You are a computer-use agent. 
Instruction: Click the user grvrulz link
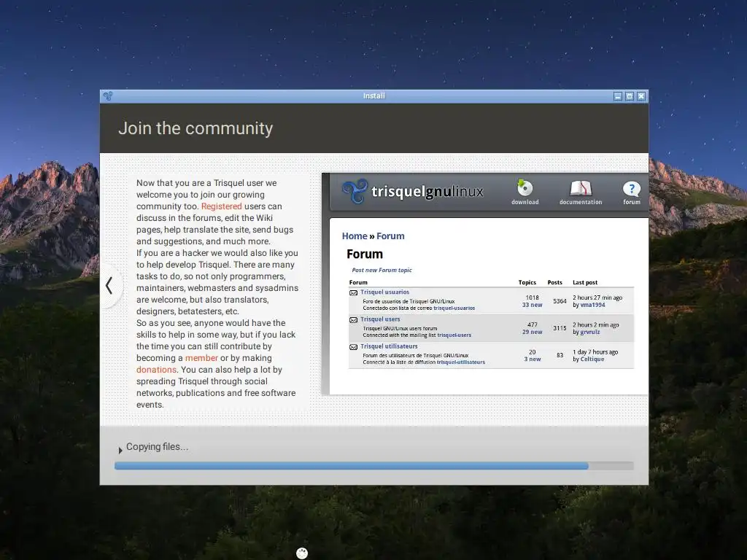point(589,332)
